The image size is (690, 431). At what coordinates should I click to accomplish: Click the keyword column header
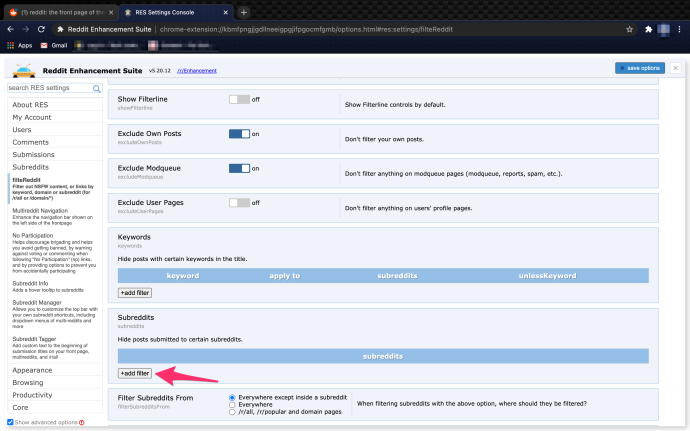tap(183, 276)
